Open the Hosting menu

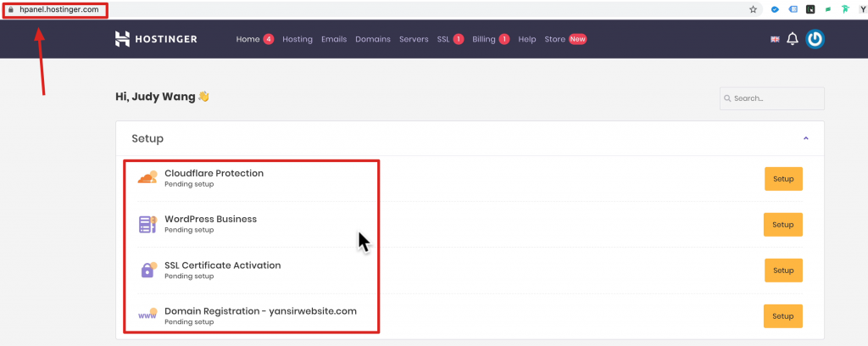[x=298, y=39]
